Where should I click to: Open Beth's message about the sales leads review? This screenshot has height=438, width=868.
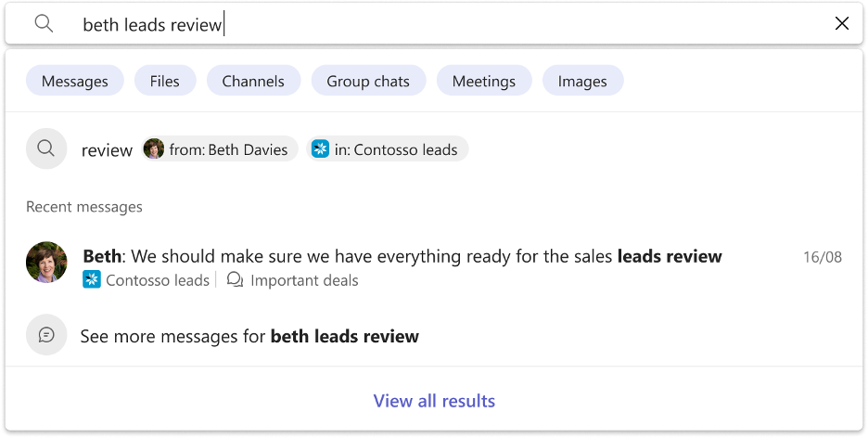402,256
